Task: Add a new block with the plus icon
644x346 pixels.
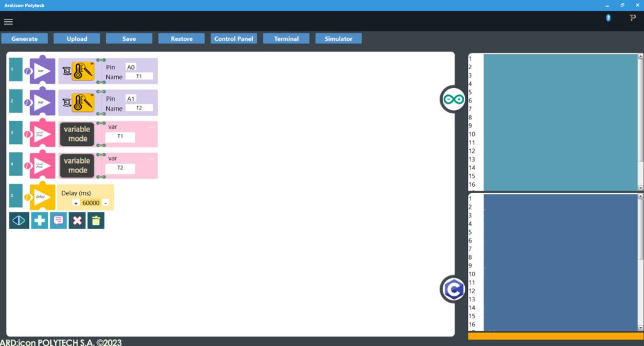Action: click(x=39, y=220)
